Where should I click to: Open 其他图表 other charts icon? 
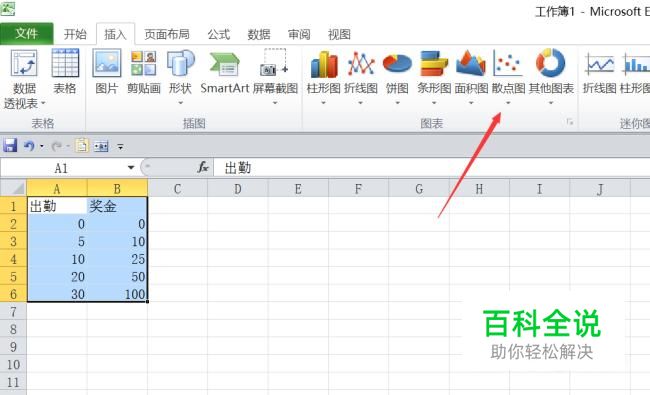(x=551, y=63)
